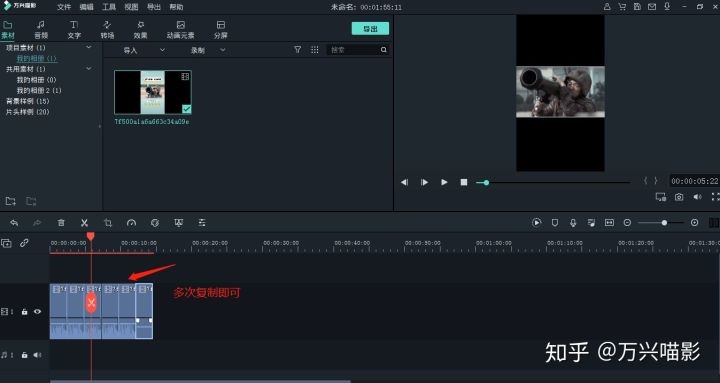Viewport: 720px width, 383px height.
Task: Delete the selected clip with trash icon
Action: point(61,223)
